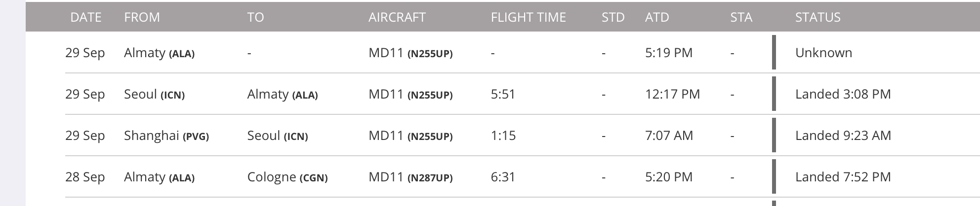Open Shanghai (PVG) origin link

166,136
